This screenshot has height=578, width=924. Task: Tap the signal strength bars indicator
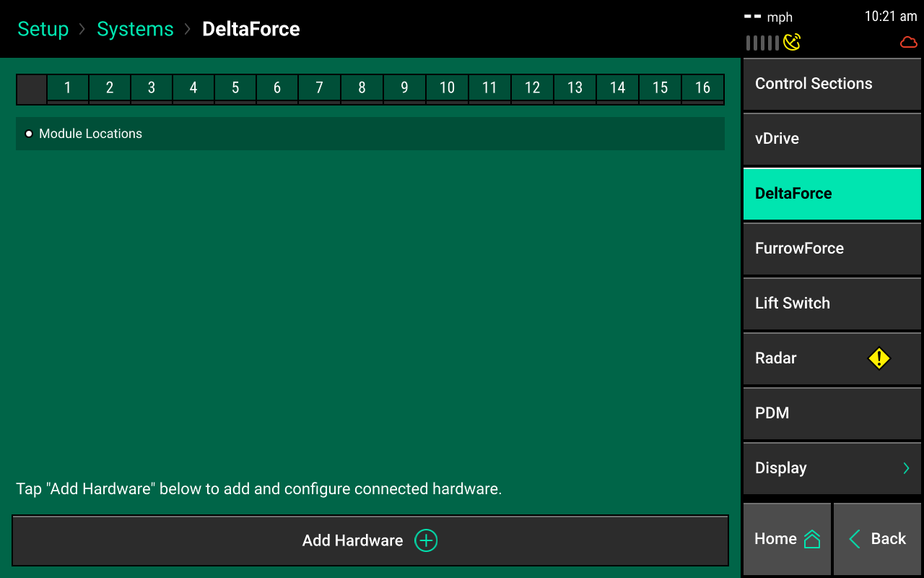[x=762, y=43]
